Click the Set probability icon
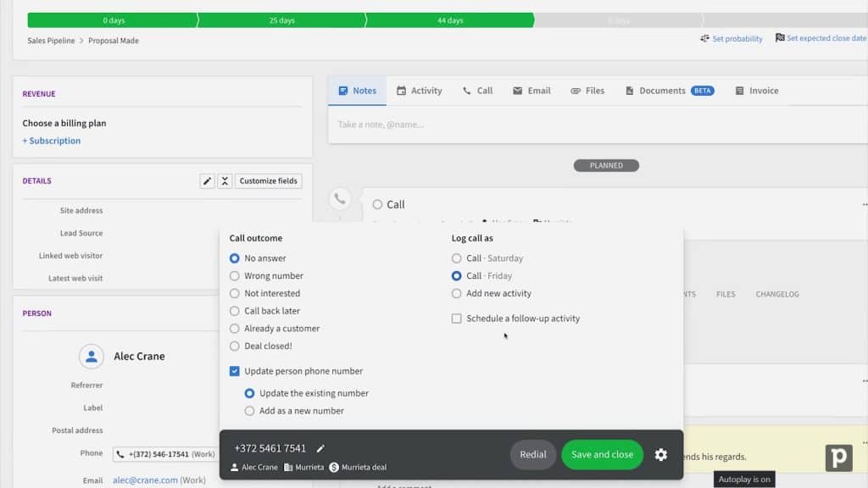 (x=704, y=38)
